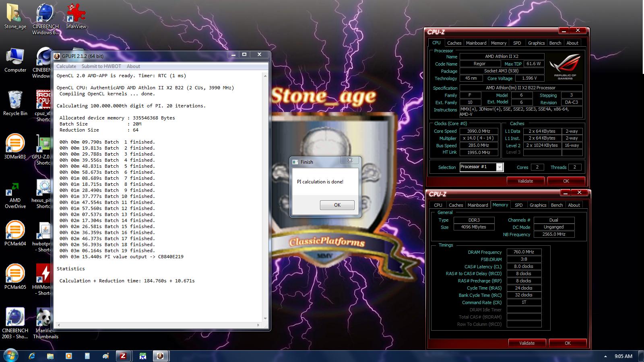The height and width of the screenshot is (362, 644).
Task: Open the Calculate menu in GPUPI
Action: (66, 66)
